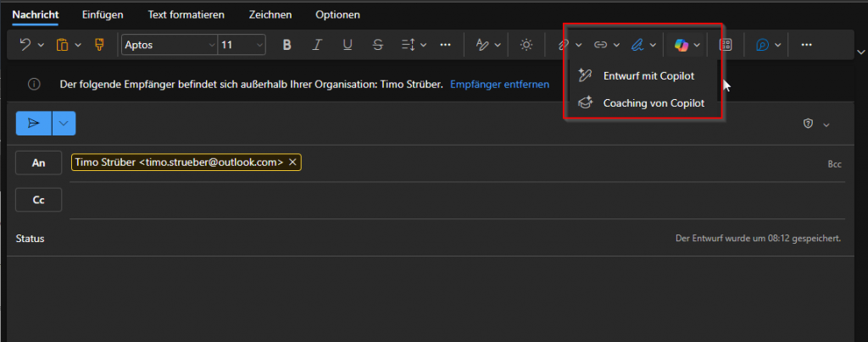Toggle bold formatting
The height and width of the screenshot is (342, 868).
287,45
